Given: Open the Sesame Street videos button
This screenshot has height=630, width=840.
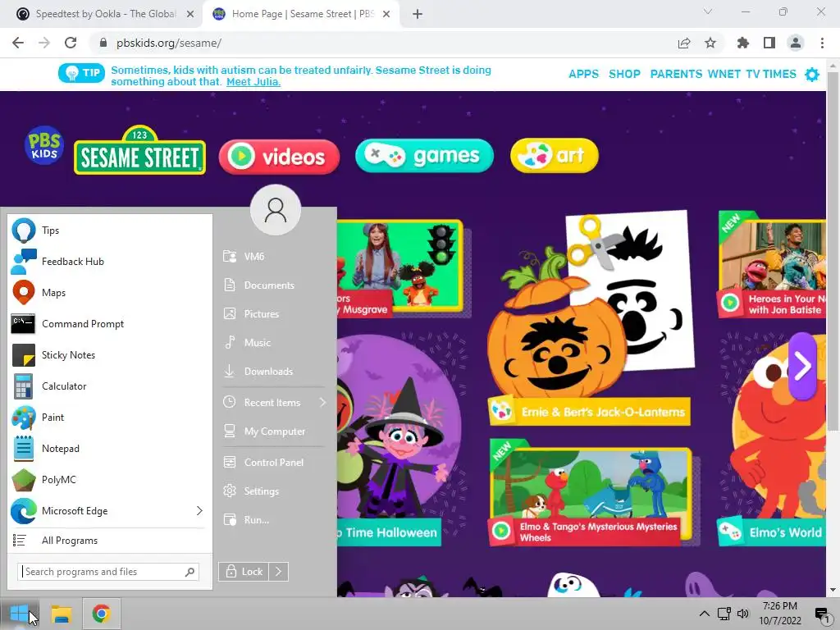Looking at the screenshot, I should click(279, 157).
